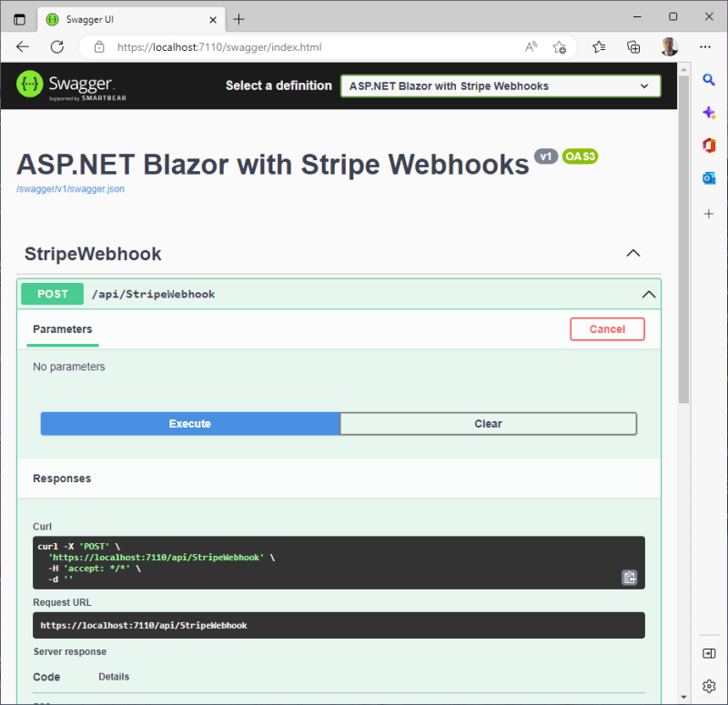Image resolution: width=728 pixels, height=705 pixels.
Task: Click the StripeWebhook section heading
Action: pyautogui.click(x=93, y=254)
